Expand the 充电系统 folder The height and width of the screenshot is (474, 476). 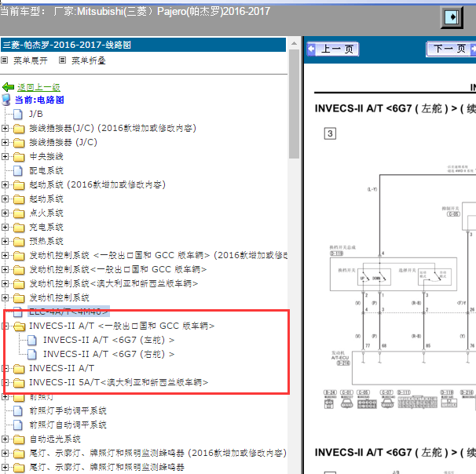(5, 227)
